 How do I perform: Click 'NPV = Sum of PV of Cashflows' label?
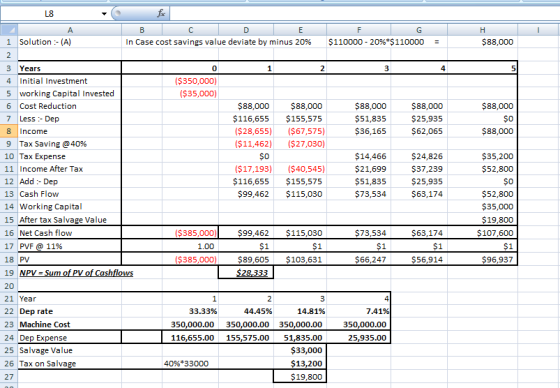point(76,273)
